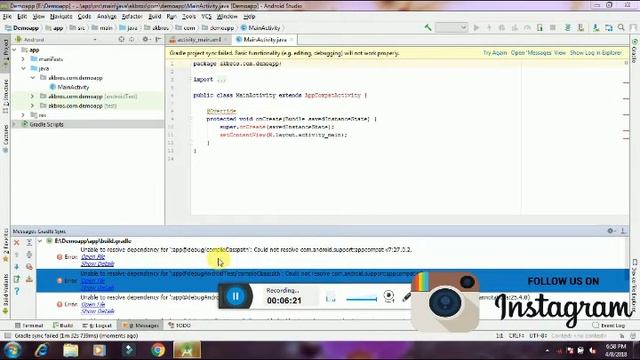Click the Debug bug icon in toolbar
Image resolution: width=640 pixels, height=360 pixels.
pos(502,28)
